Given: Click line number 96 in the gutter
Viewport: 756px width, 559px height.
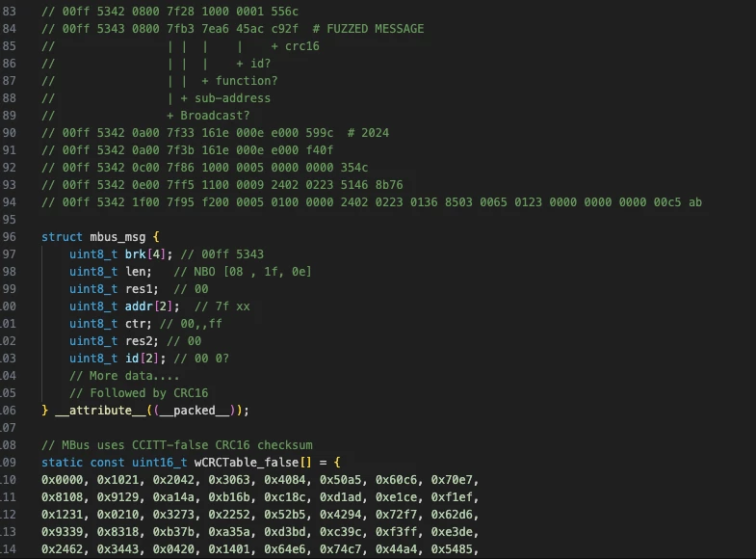Looking at the screenshot, I should pyautogui.click(x=8, y=236).
